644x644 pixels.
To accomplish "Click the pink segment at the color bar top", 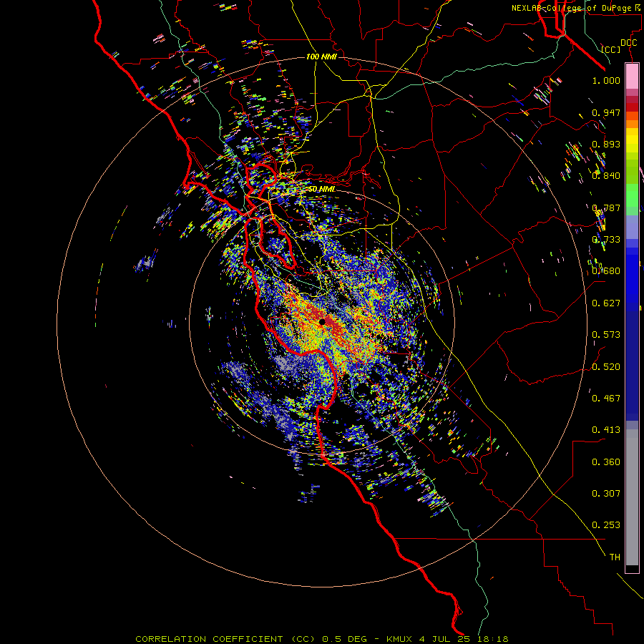I will click(x=632, y=77).
